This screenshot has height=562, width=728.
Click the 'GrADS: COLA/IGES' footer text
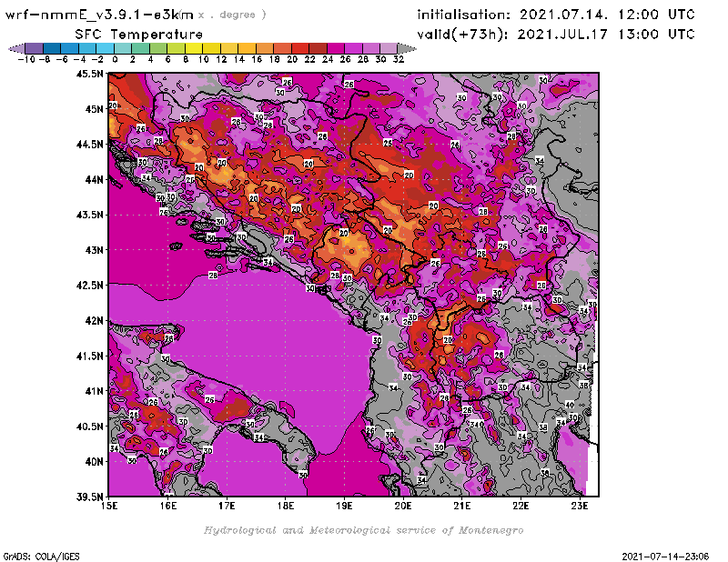pyautogui.click(x=41, y=556)
